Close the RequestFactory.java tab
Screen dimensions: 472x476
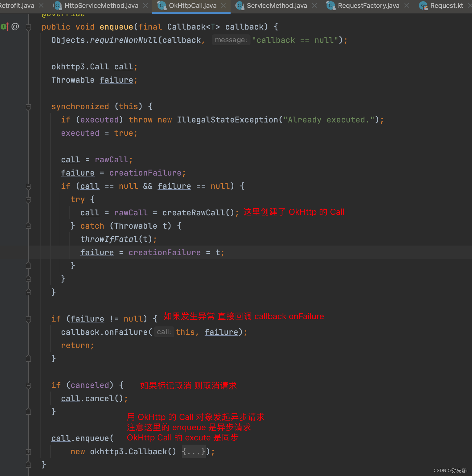[x=407, y=6]
